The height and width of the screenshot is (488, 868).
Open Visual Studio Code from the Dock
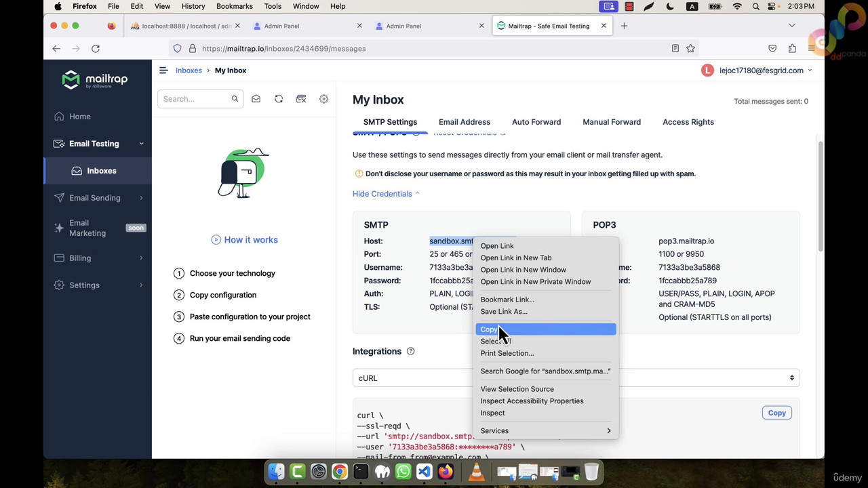(x=425, y=472)
